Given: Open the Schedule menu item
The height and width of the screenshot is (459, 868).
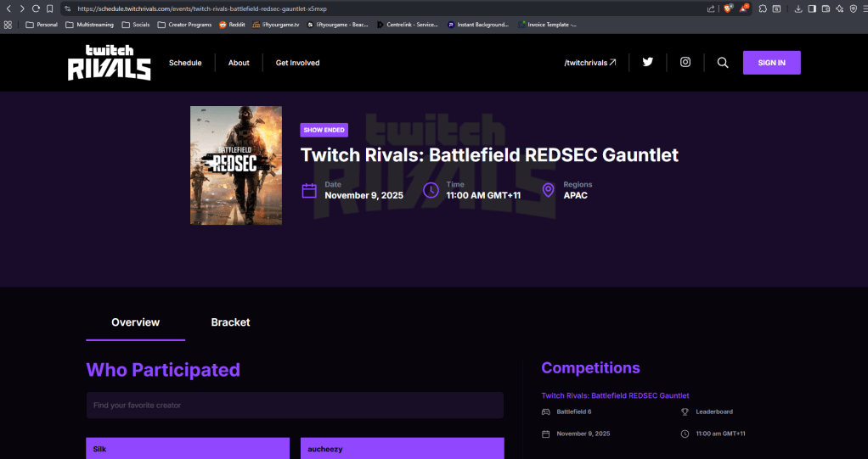Looking at the screenshot, I should point(185,63).
